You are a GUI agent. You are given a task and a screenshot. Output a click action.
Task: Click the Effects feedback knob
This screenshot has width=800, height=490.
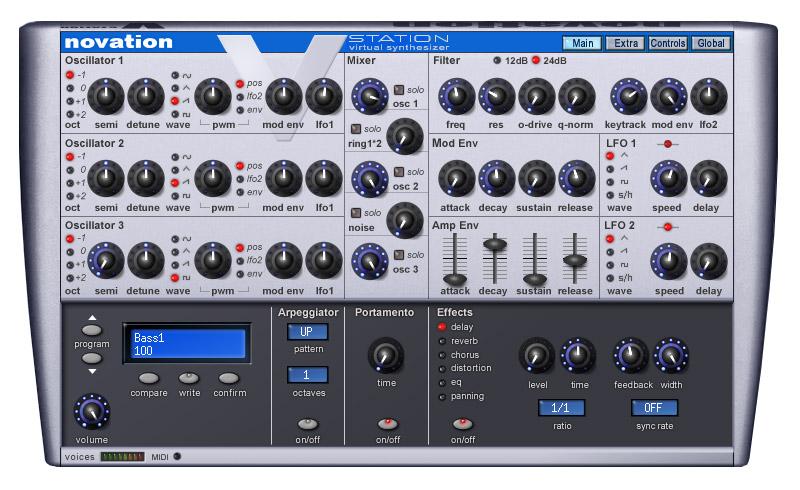[x=630, y=355]
